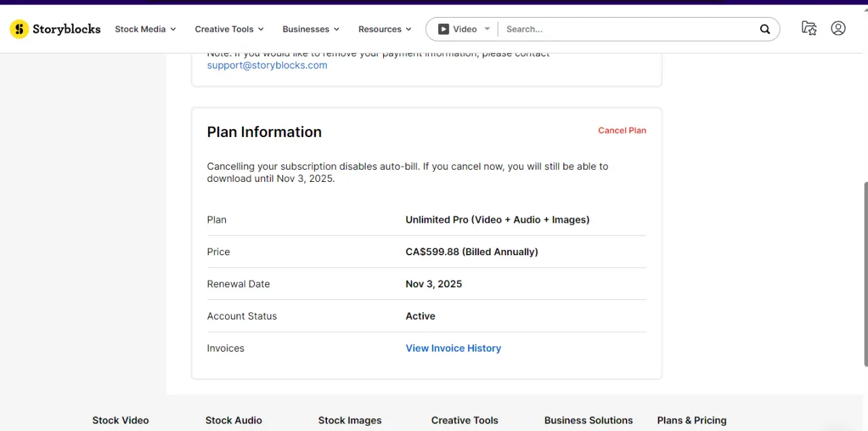Viewport: 868px width, 431px height.
Task: Open Plans & Pricing in the footer
Action: pos(692,420)
